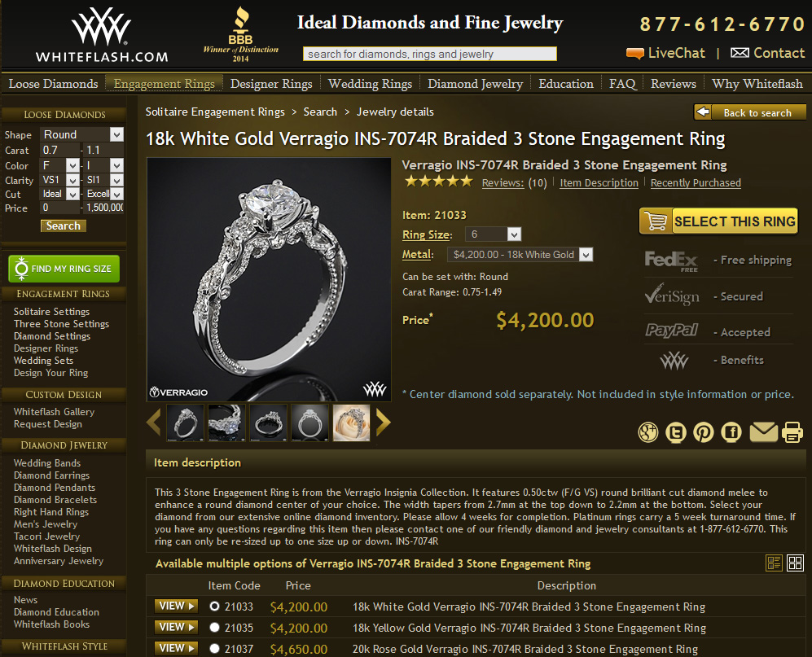812x657 pixels.
Task: Select item 21037 radio button
Action: pos(214,648)
